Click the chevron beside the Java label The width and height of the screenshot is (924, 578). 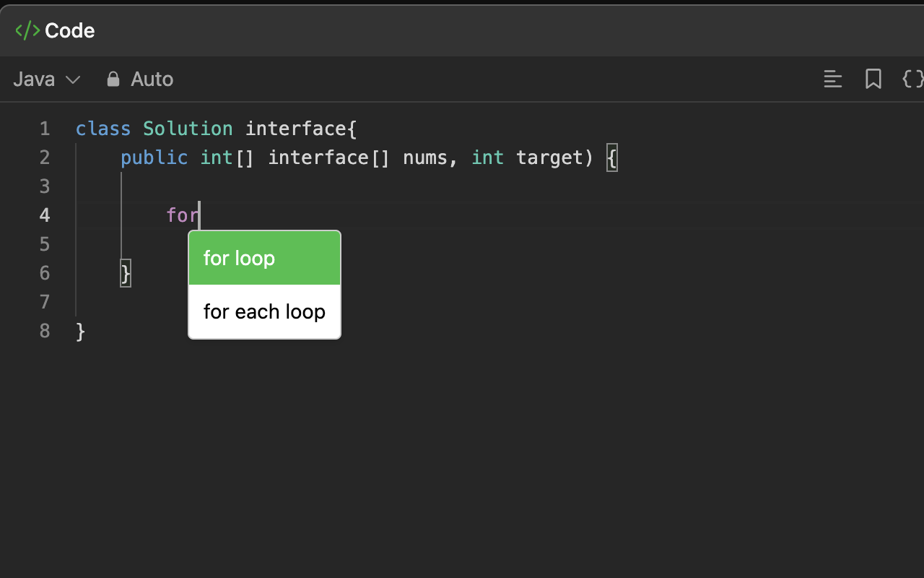tap(73, 79)
